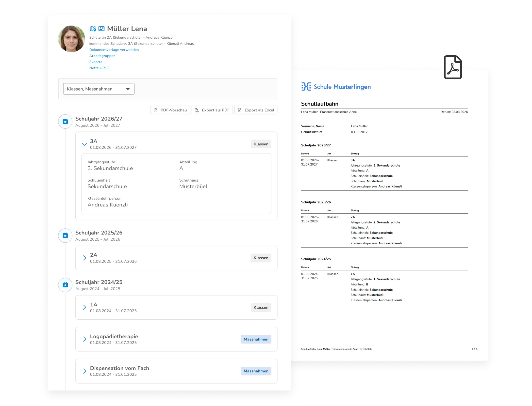
Task: Click the 'Abteilung: B' line in the PDF
Action: (359, 285)
